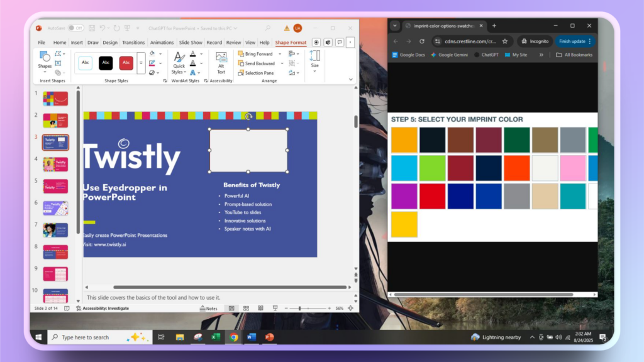This screenshot has height=362, width=644.
Task: Open the Transitions tab
Action: [x=133, y=42]
